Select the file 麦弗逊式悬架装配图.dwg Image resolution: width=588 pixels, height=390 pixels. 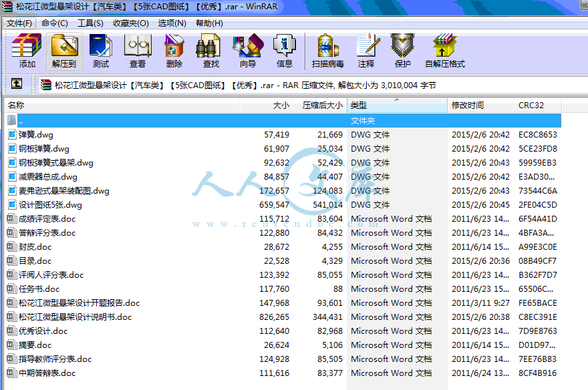pos(64,191)
